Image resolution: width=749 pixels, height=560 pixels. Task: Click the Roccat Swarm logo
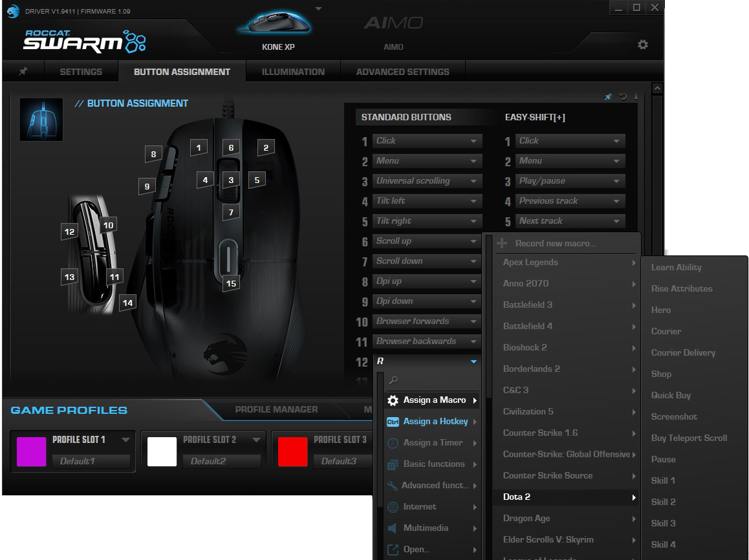pos(85,41)
